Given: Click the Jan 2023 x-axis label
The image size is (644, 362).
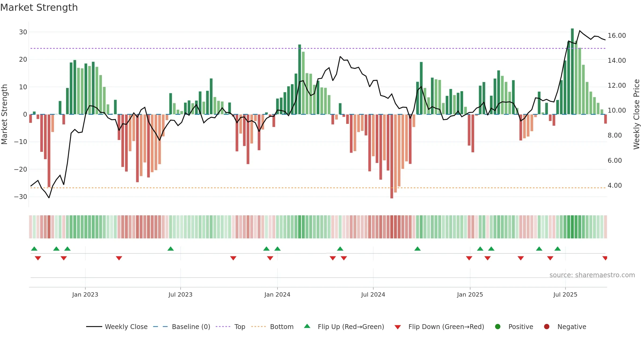Looking at the screenshot, I should pyautogui.click(x=85, y=294).
